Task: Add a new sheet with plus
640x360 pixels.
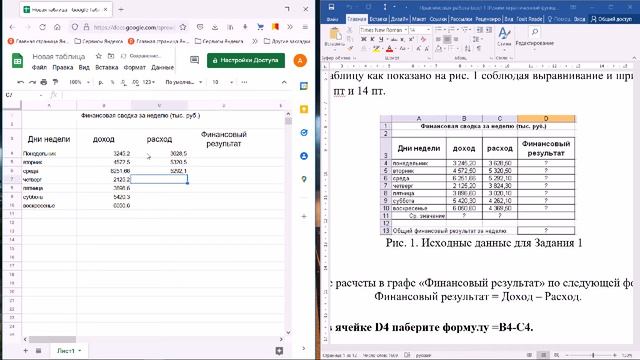Action: [25, 351]
